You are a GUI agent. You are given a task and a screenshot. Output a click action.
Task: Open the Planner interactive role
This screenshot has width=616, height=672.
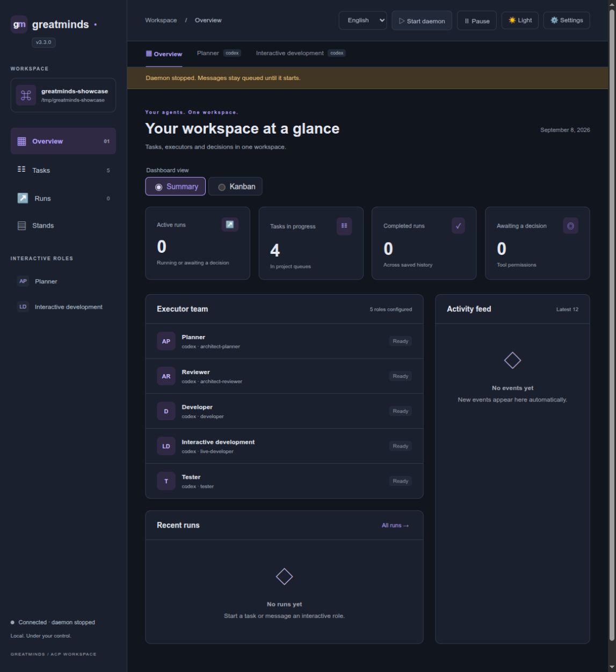pos(63,281)
